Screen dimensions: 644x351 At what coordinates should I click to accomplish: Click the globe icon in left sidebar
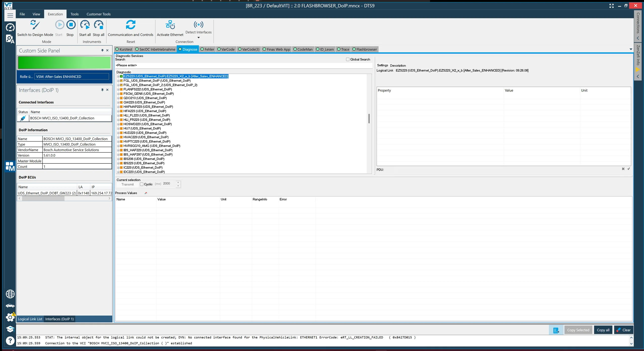(10, 294)
